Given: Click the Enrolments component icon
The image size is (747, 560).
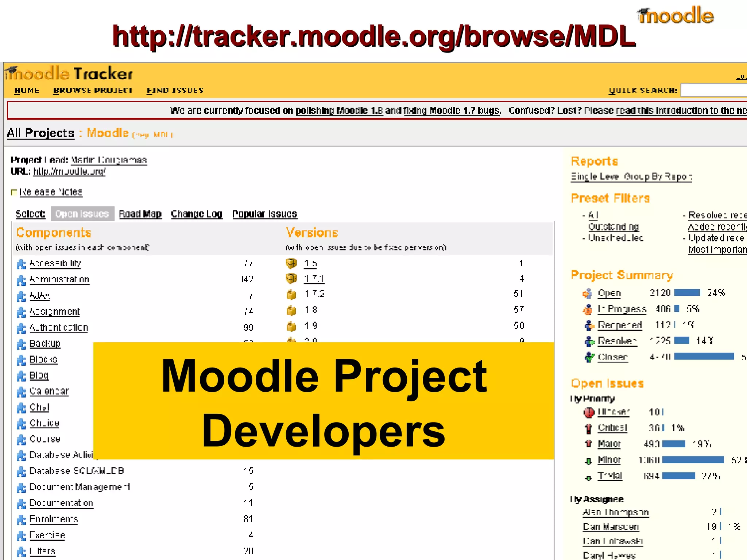Looking at the screenshot, I should pyautogui.click(x=22, y=520).
